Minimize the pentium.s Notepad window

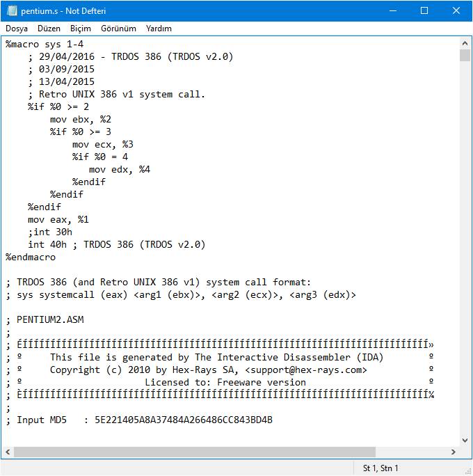[x=392, y=11]
